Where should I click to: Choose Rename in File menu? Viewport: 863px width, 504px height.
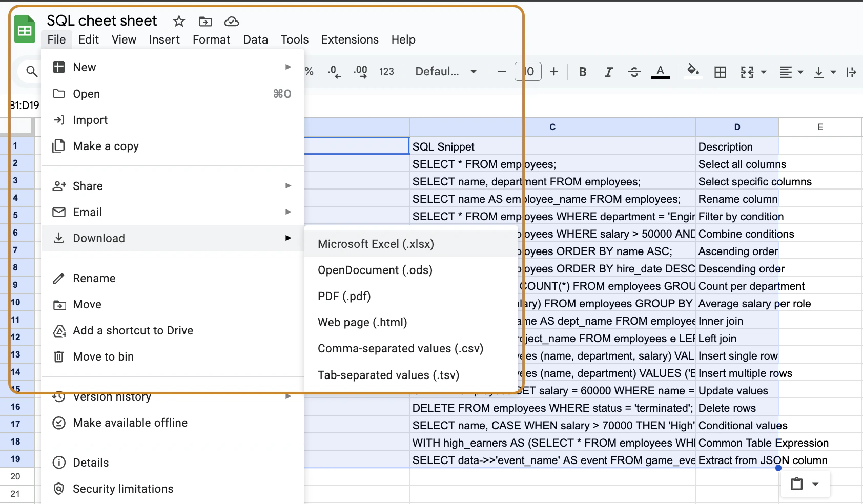coord(173,278)
